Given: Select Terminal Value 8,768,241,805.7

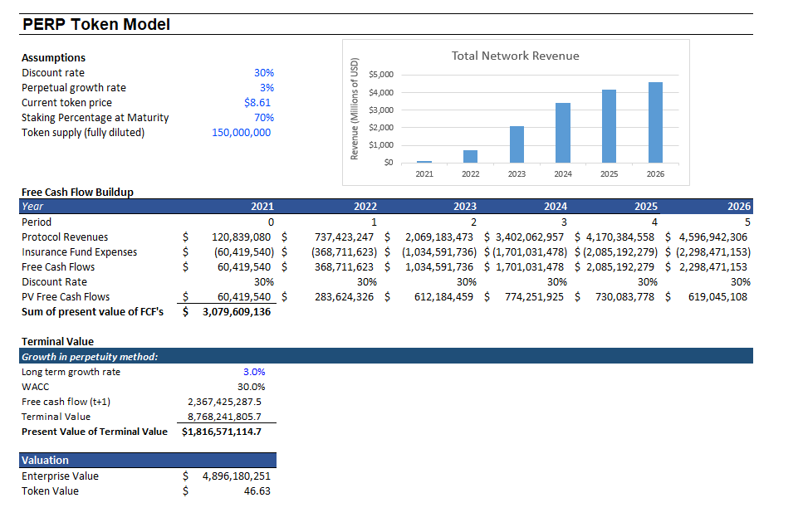Looking at the screenshot, I should (224, 417).
